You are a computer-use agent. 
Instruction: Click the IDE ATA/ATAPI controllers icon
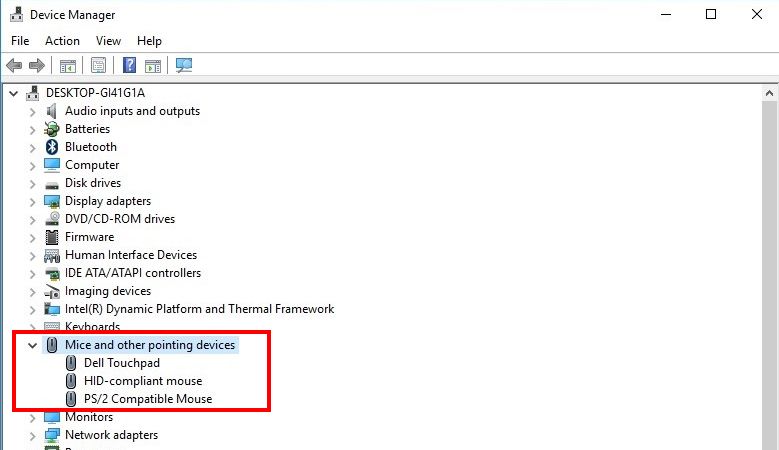pyautogui.click(x=52, y=273)
